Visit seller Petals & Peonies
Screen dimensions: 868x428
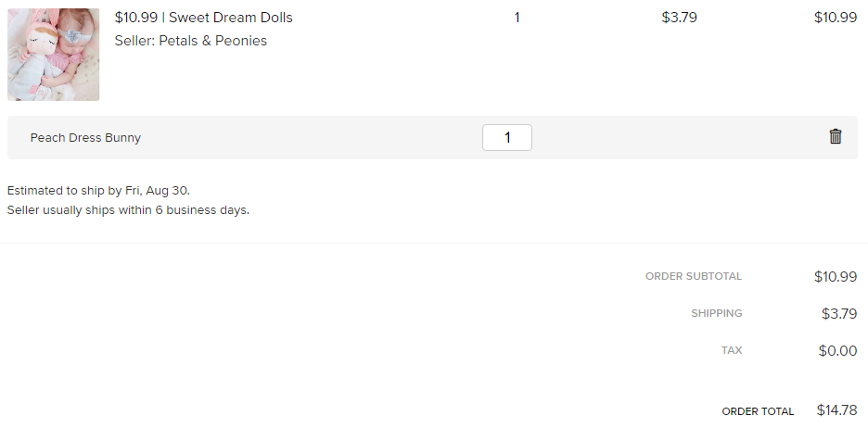click(191, 41)
